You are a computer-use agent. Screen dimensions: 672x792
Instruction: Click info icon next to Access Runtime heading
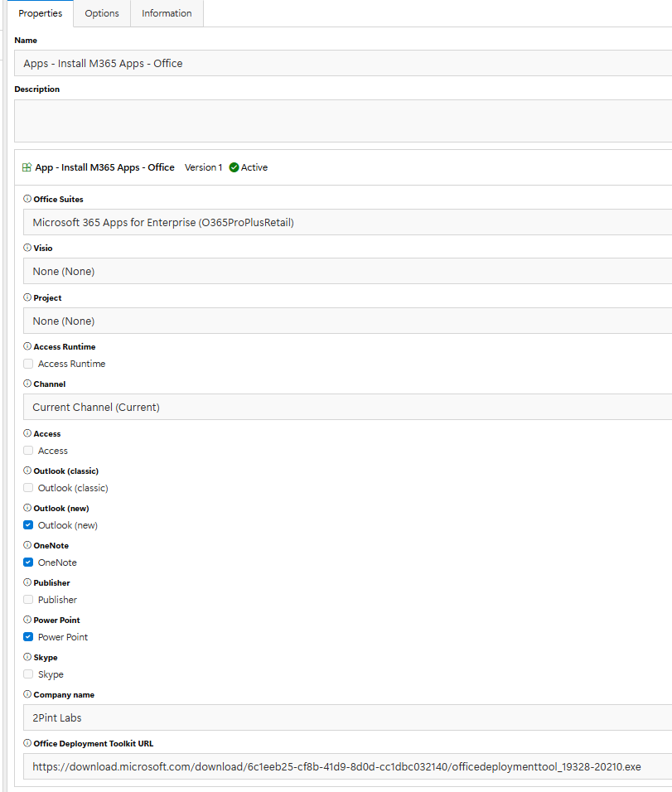point(27,346)
